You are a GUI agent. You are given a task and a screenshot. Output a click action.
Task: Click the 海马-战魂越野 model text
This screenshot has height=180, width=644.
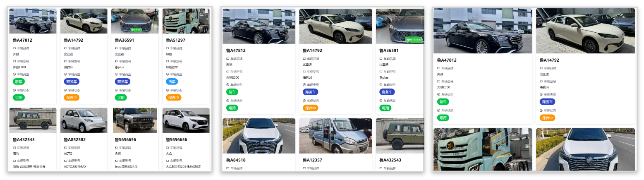coord(29,167)
